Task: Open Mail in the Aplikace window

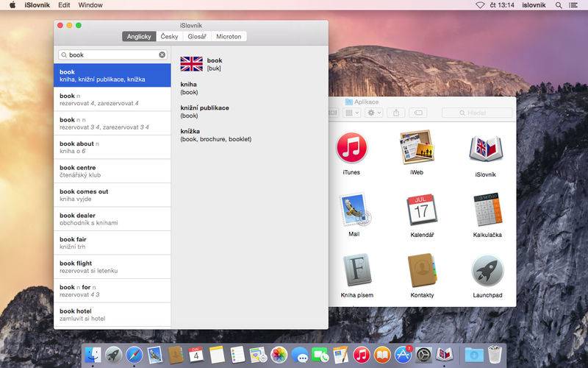Action: (354, 210)
